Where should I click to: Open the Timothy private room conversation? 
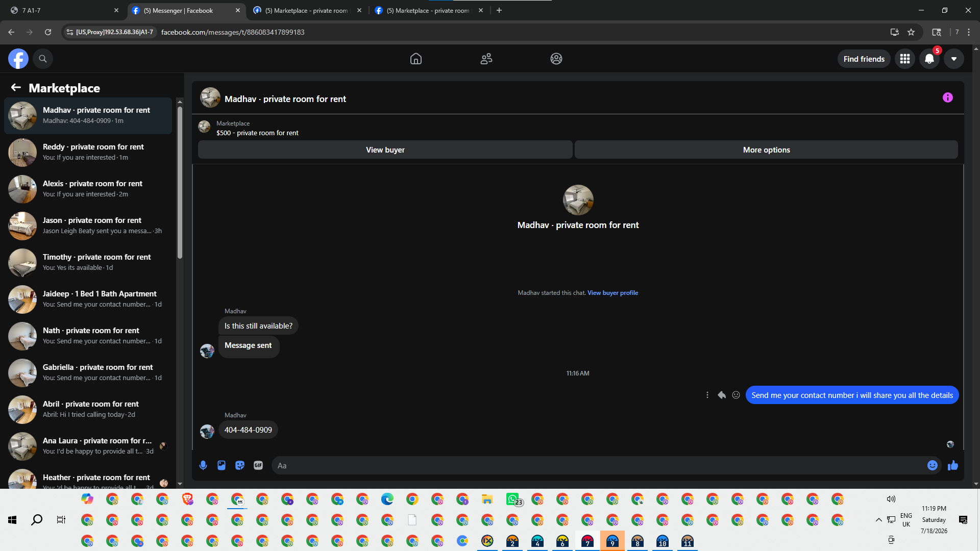coord(88,263)
